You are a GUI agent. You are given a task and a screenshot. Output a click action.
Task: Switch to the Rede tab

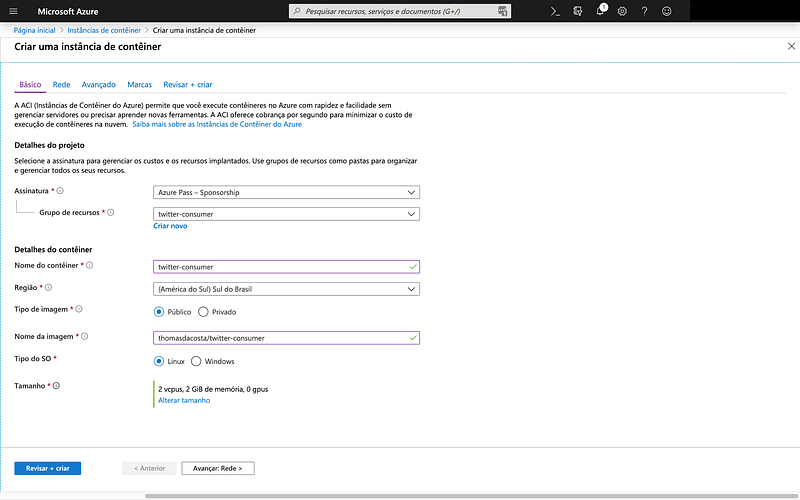(x=61, y=85)
